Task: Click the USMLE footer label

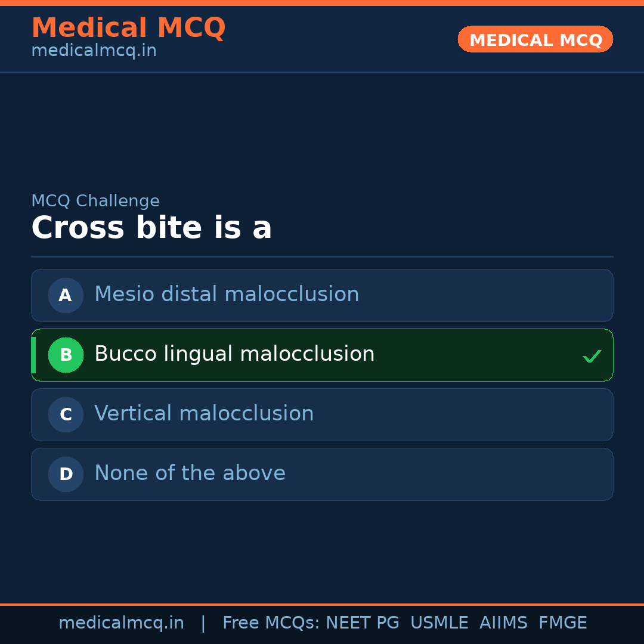Action: pos(439,623)
